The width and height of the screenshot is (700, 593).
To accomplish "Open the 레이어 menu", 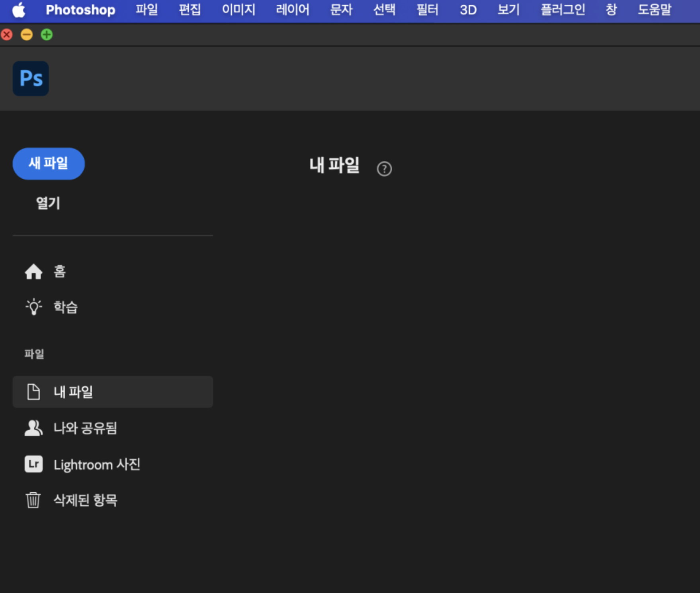I will (293, 10).
